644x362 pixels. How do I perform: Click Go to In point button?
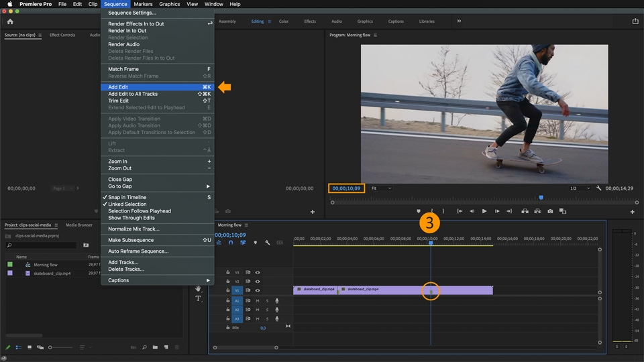tap(460, 211)
